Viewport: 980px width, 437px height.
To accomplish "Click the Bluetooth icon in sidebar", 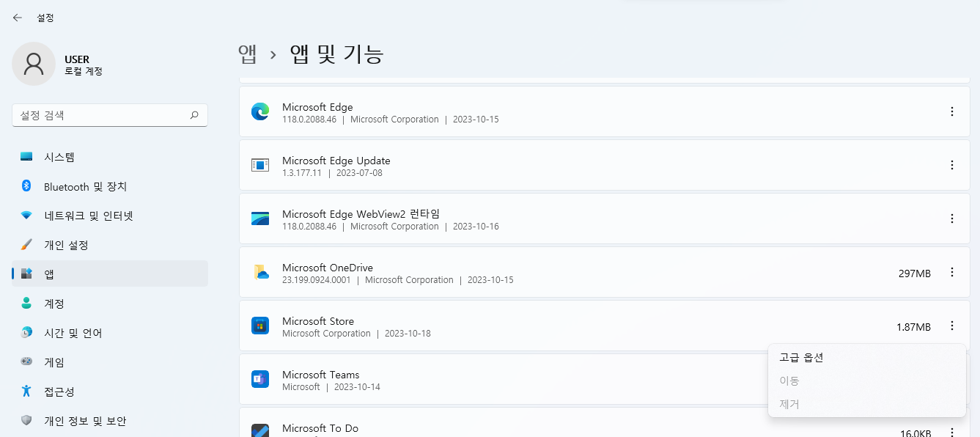I will click(26, 186).
